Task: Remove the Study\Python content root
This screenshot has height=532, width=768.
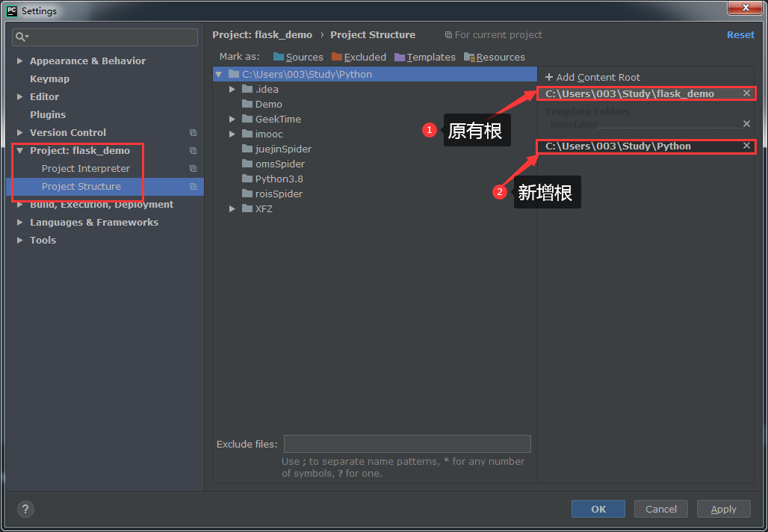Action: point(746,146)
